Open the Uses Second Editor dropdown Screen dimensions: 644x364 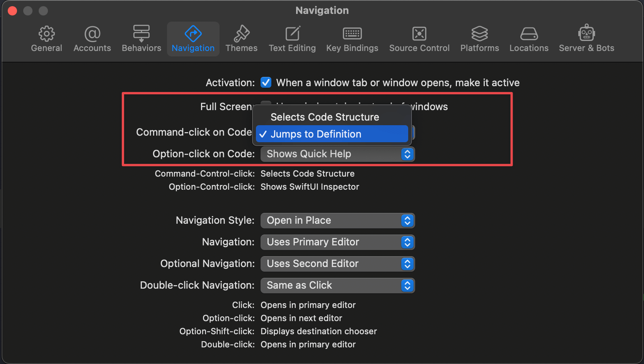(x=337, y=264)
